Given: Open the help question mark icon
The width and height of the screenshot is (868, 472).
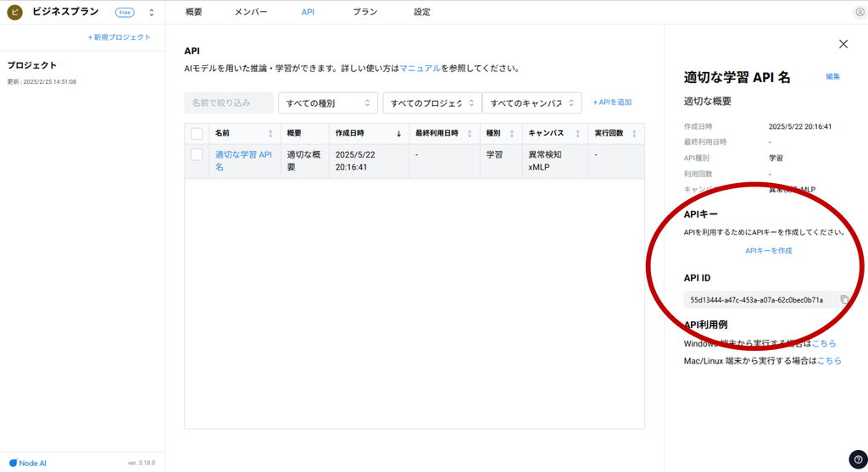Looking at the screenshot, I should [x=856, y=460].
